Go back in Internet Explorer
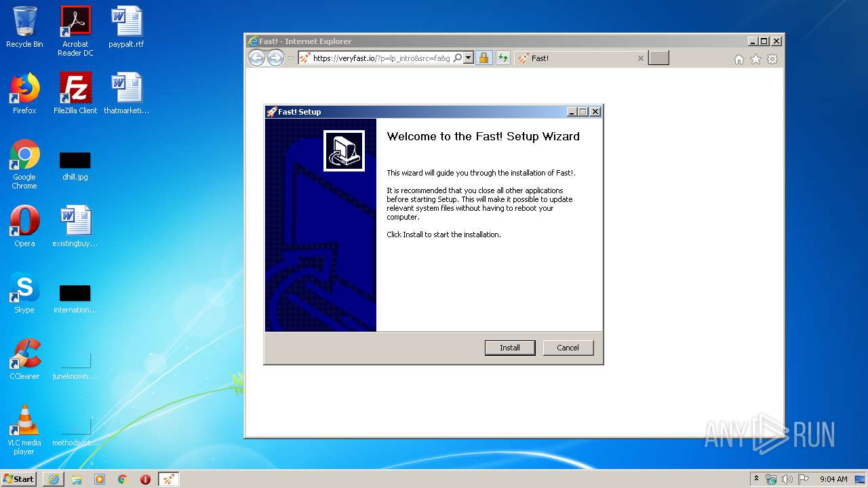 [256, 58]
